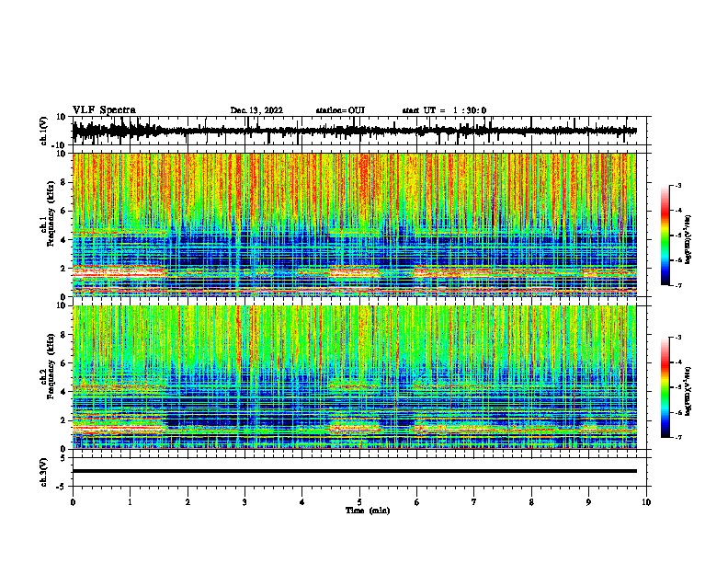
Task: Click the "VLF Spectra" plot title
Action: pyautogui.click(x=104, y=110)
